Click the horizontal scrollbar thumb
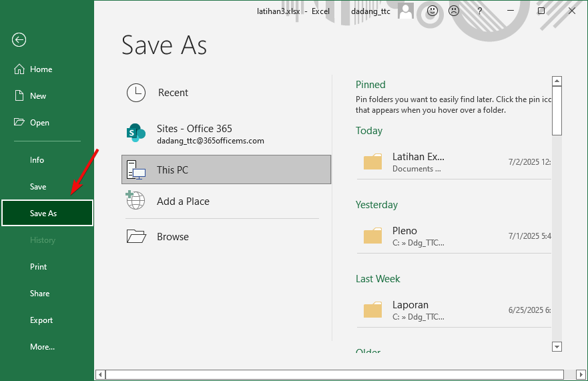 [335, 374]
